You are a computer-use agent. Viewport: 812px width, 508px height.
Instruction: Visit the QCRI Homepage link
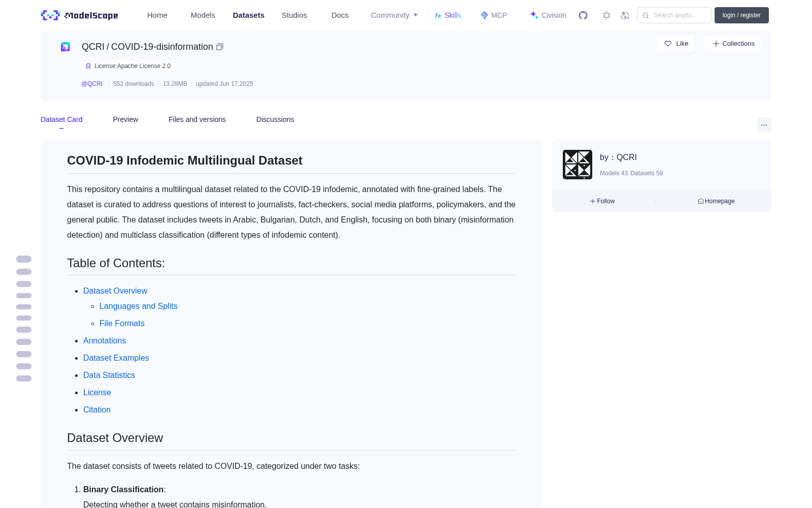point(716,201)
